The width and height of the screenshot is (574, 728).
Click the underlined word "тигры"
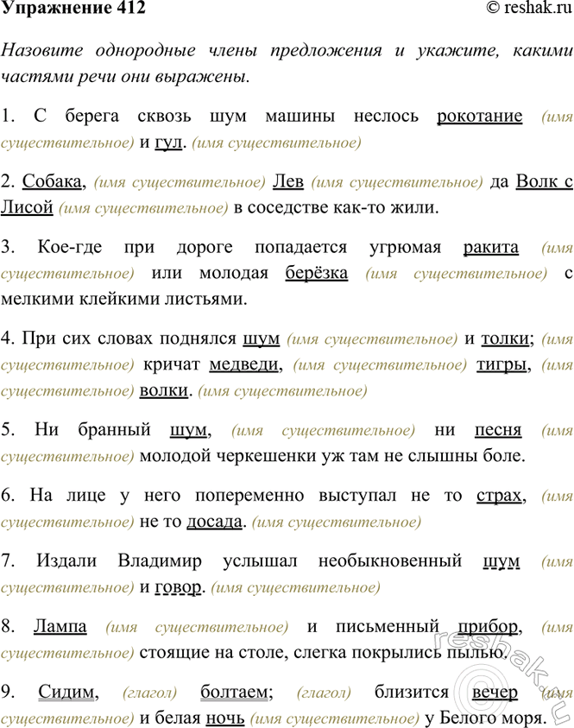501,364
